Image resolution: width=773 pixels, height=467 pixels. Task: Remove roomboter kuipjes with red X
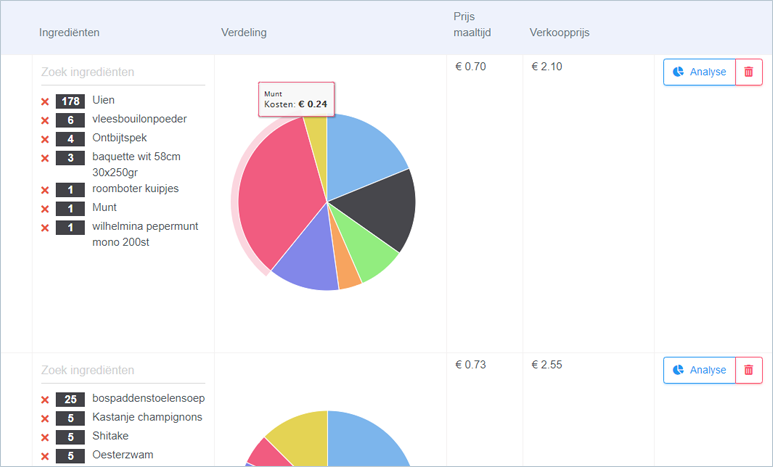point(44,190)
